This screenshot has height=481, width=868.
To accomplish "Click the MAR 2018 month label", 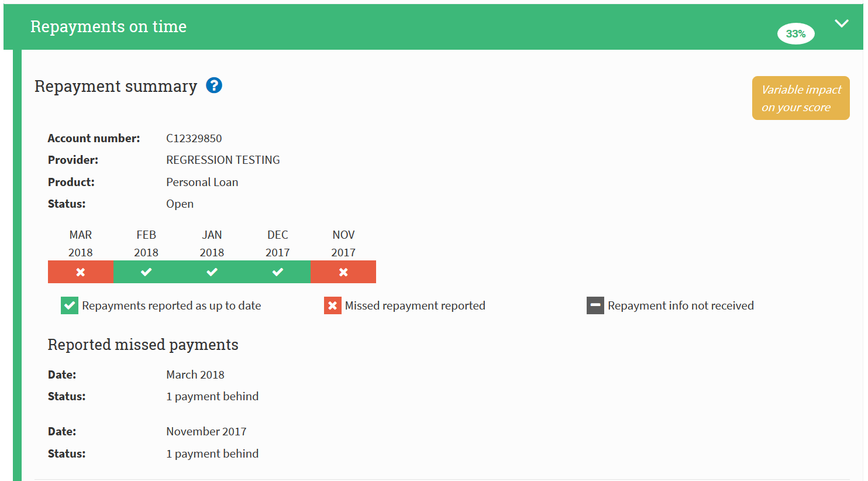I will (x=81, y=243).
